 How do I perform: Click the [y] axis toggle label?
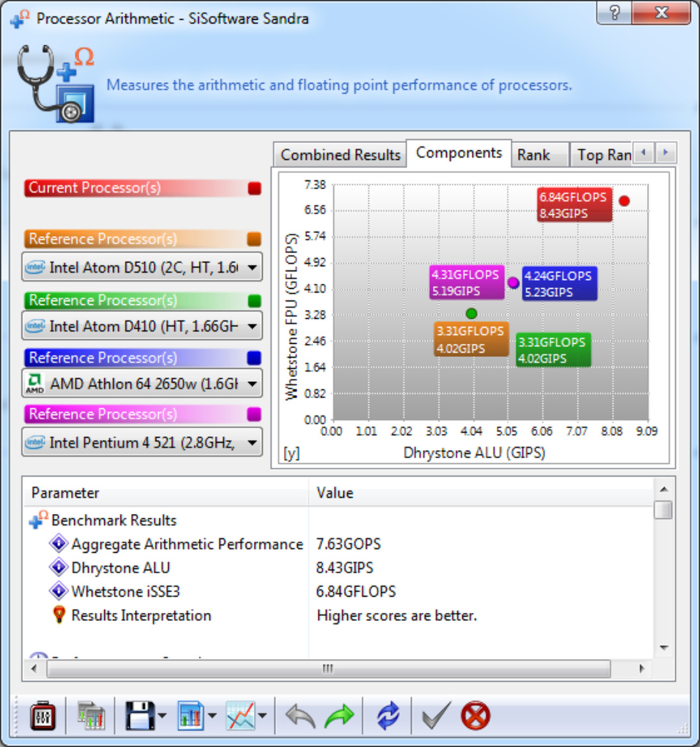click(292, 453)
